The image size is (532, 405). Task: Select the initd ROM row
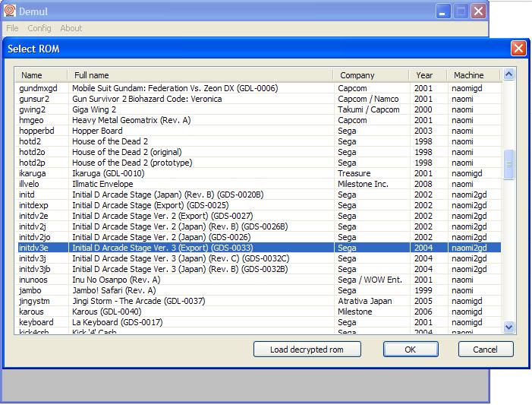point(260,195)
